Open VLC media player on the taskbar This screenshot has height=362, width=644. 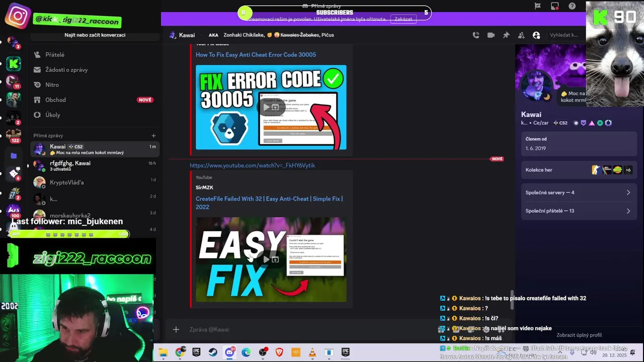pos(312,352)
